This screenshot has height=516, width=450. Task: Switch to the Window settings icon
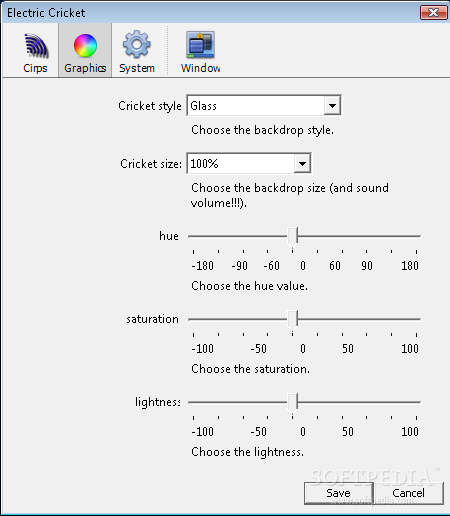pos(200,45)
